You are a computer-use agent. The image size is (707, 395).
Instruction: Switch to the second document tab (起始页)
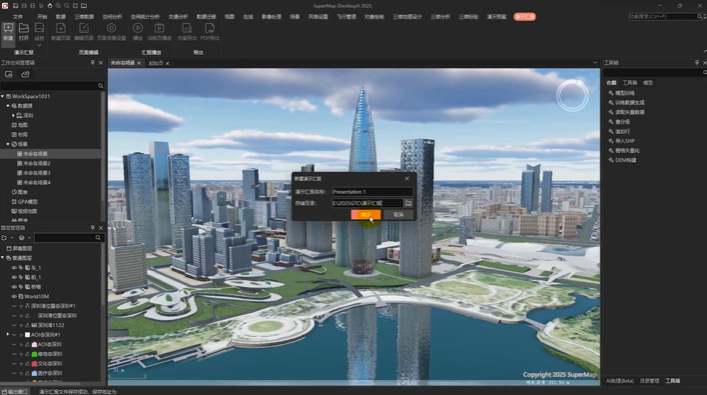coord(156,63)
